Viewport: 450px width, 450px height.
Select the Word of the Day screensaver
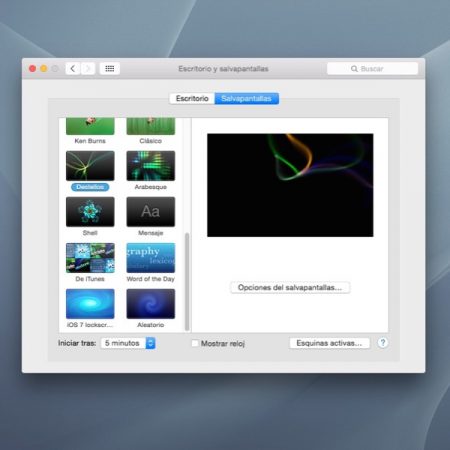151,258
